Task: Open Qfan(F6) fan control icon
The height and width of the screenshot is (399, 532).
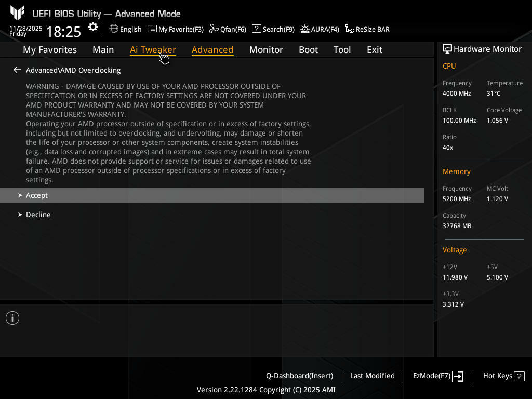Action: [214, 29]
